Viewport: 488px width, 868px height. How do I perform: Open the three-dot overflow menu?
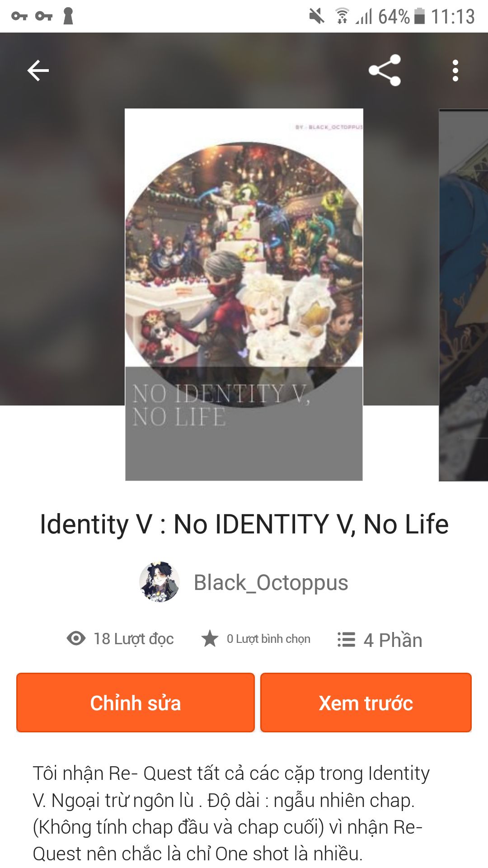coord(455,71)
